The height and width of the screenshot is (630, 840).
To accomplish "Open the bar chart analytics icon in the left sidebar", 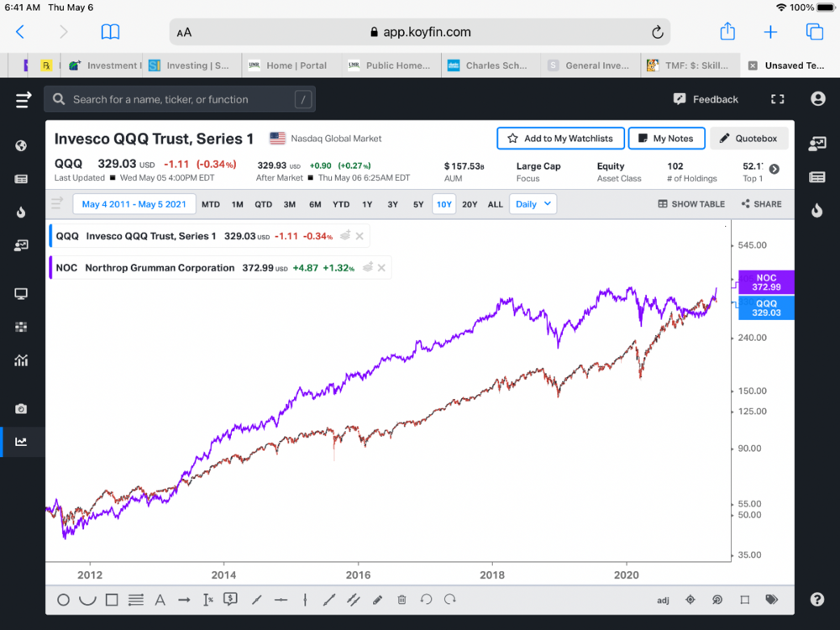I will 21,360.
